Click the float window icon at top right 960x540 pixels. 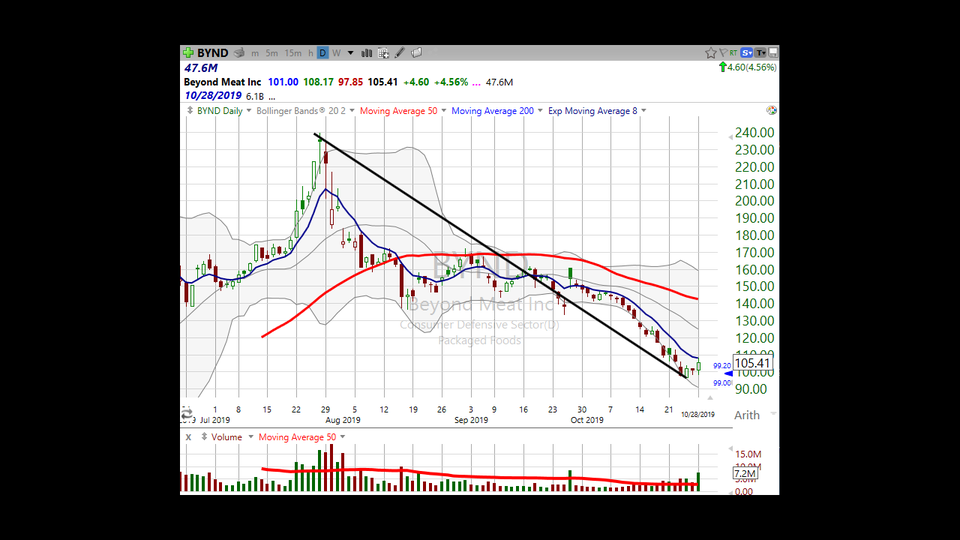tap(773, 53)
